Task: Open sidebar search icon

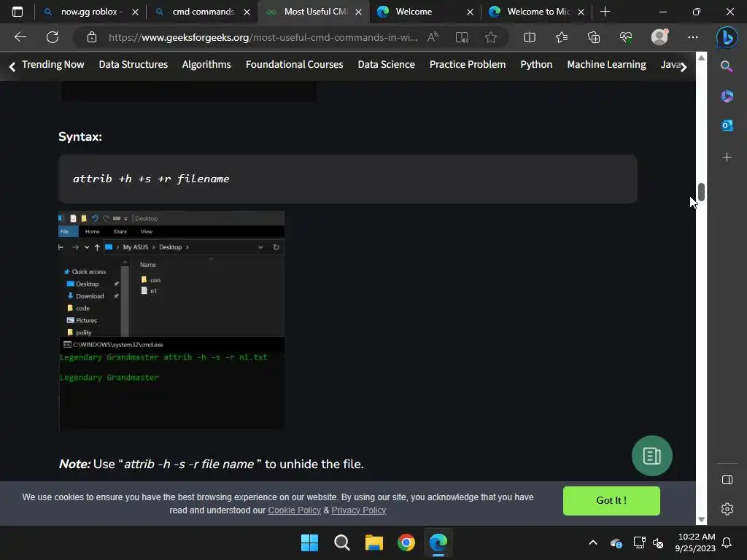Action: point(727,66)
